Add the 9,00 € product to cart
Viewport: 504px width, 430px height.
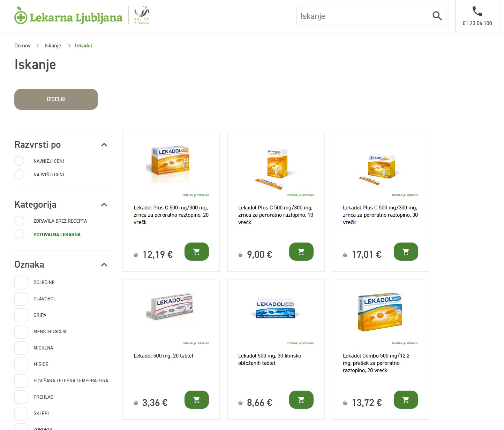point(301,252)
